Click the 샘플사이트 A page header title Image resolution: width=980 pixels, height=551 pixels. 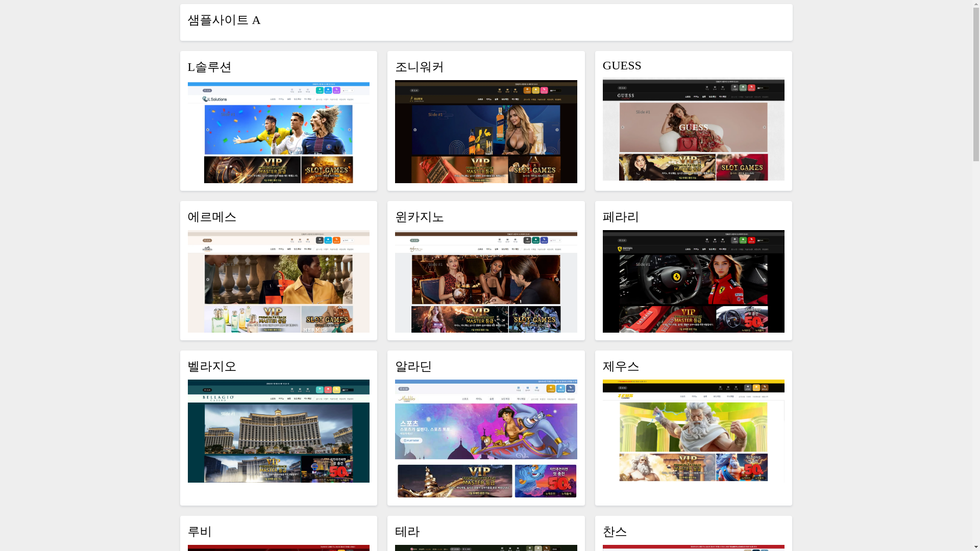[224, 20]
